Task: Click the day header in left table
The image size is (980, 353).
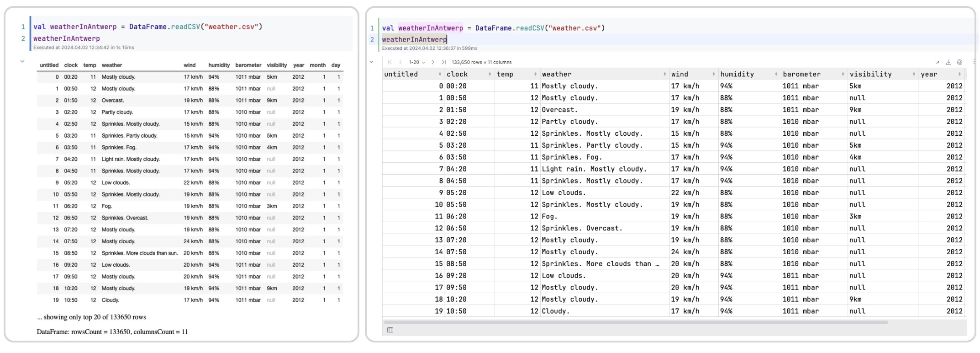Action: (x=336, y=65)
